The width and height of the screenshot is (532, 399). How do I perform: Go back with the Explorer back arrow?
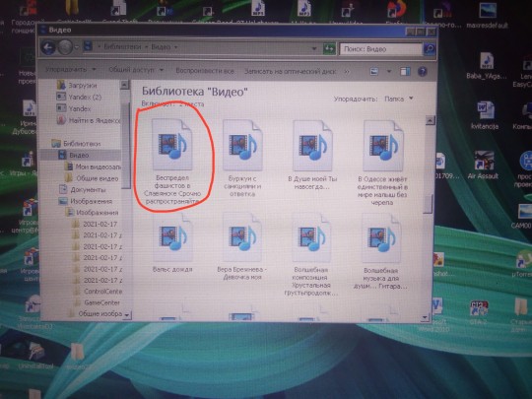pyautogui.click(x=48, y=48)
